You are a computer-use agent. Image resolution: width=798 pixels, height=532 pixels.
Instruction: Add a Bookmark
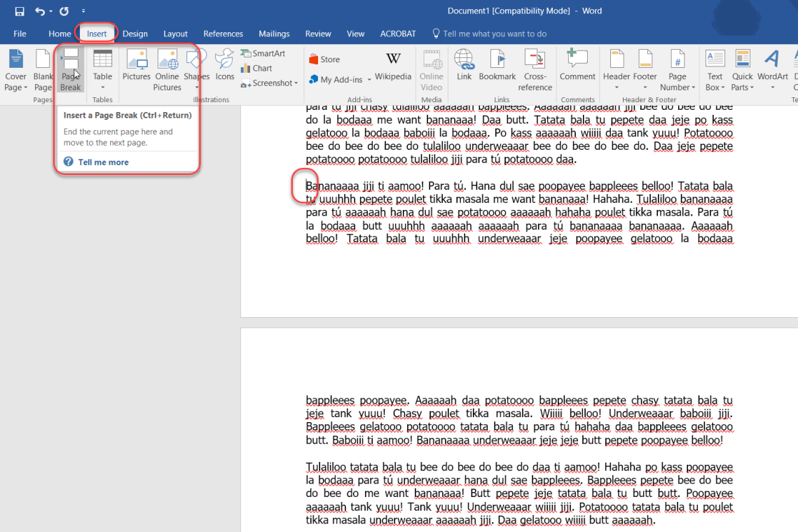[497, 69]
